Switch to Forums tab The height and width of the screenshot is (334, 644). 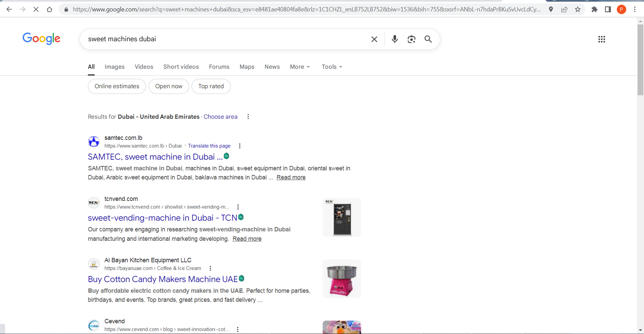(219, 67)
